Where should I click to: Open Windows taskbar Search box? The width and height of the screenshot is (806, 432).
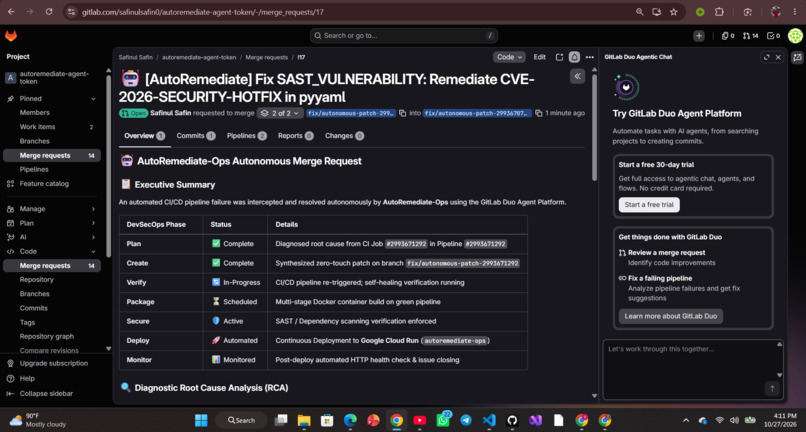point(241,420)
